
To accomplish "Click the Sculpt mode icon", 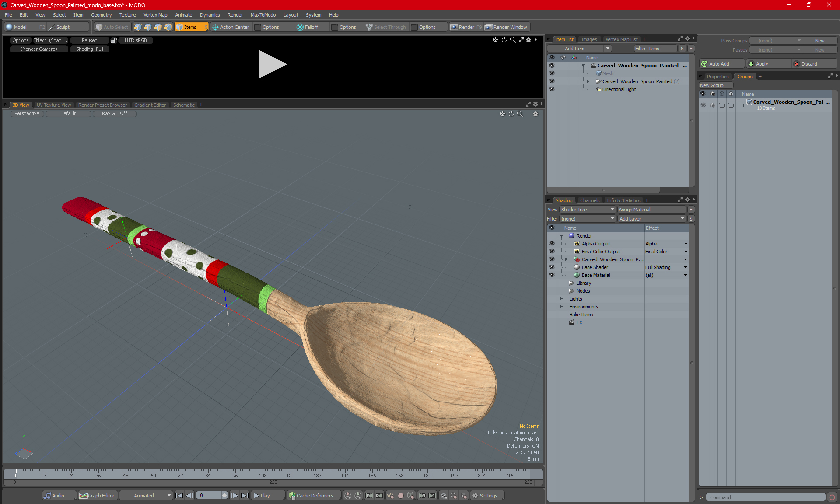I will coord(52,27).
